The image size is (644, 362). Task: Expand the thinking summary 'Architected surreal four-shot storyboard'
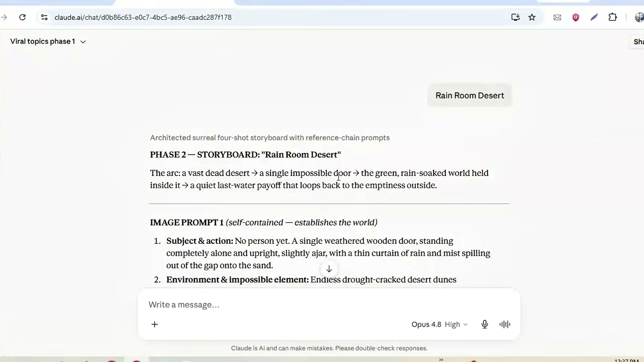tap(270, 138)
